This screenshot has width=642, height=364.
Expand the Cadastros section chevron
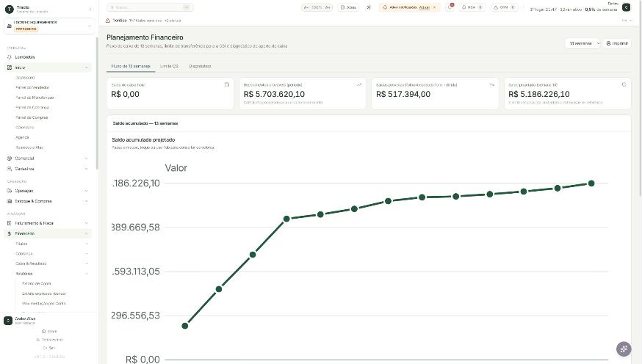click(x=87, y=169)
